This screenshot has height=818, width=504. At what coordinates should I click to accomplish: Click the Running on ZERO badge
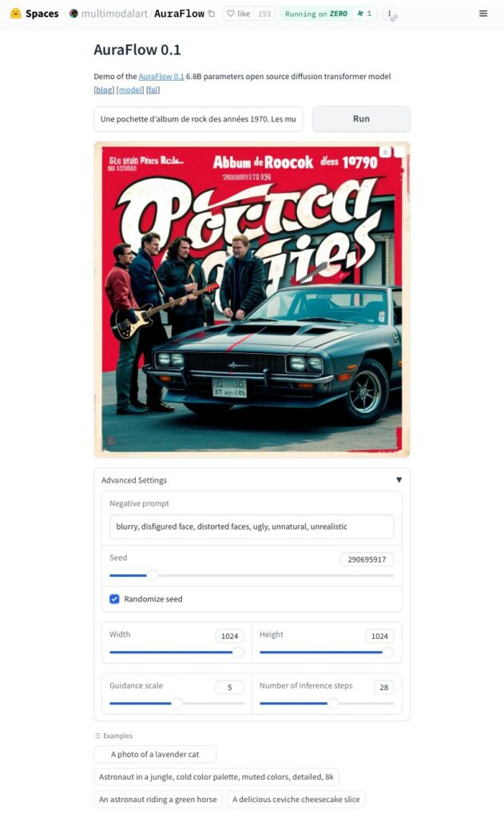tap(315, 14)
